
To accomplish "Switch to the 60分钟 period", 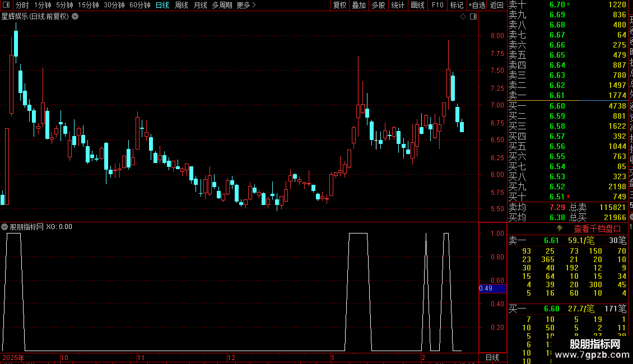I will pos(140,5).
